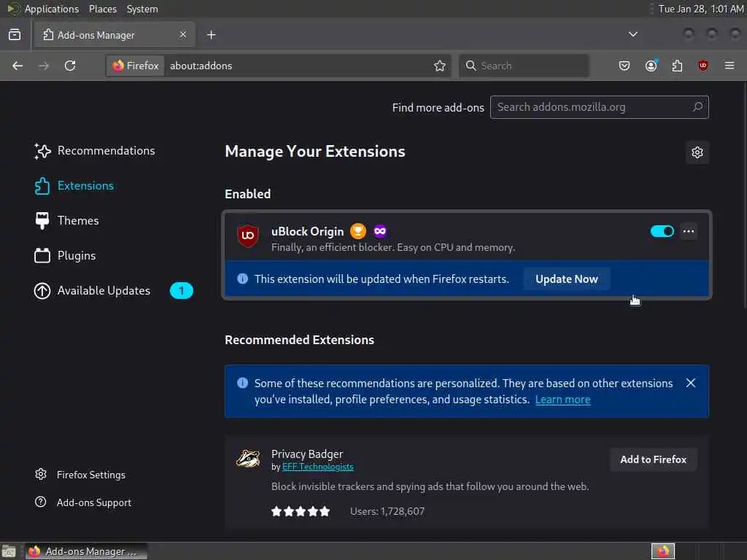The height and width of the screenshot is (560, 747).
Task: Open a new tab with the plus
Action: pyautogui.click(x=212, y=35)
